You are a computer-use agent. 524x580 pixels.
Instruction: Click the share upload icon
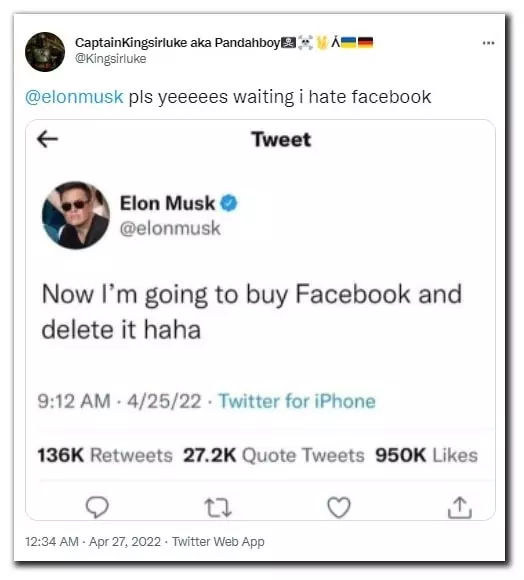pos(460,507)
